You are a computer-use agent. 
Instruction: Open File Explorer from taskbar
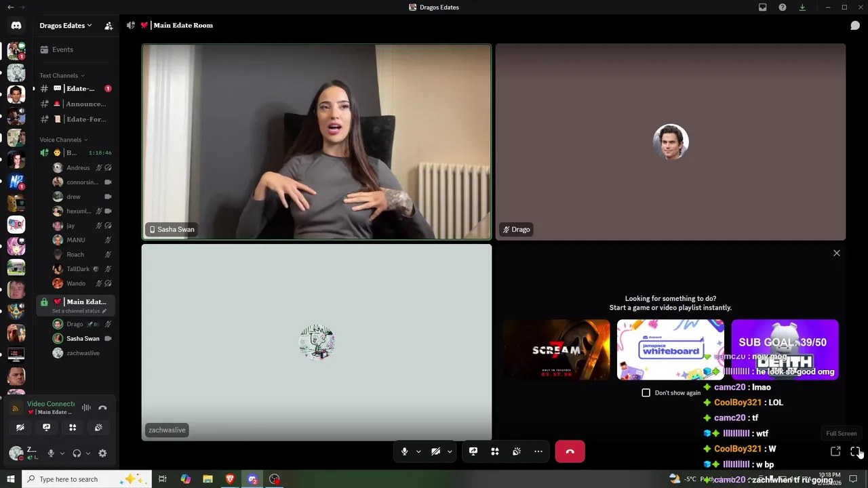tap(208, 479)
